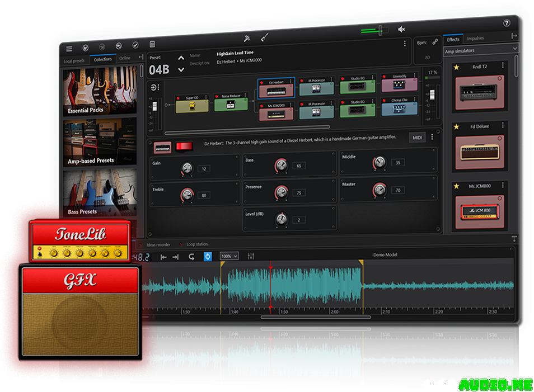The image size is (534, 392).
Task: Toggle Noise Reducer power LED
Action: [x=217, y=97]
